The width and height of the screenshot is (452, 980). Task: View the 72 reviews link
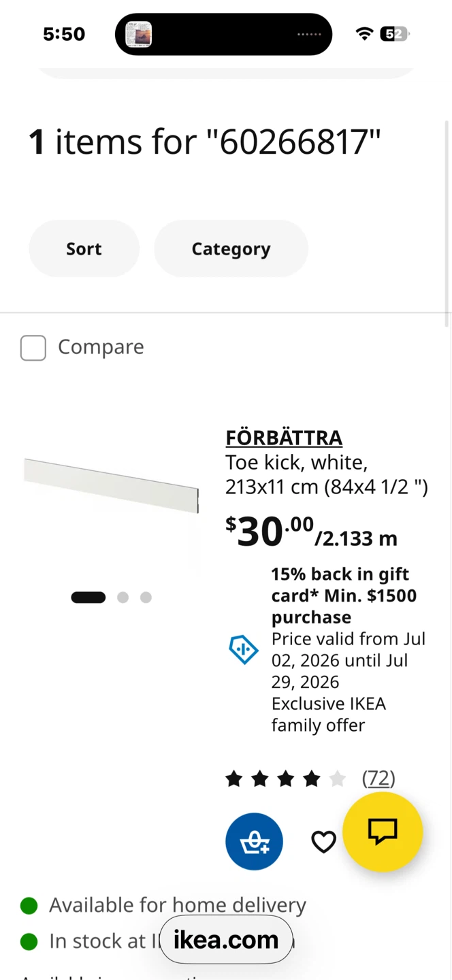378,778
